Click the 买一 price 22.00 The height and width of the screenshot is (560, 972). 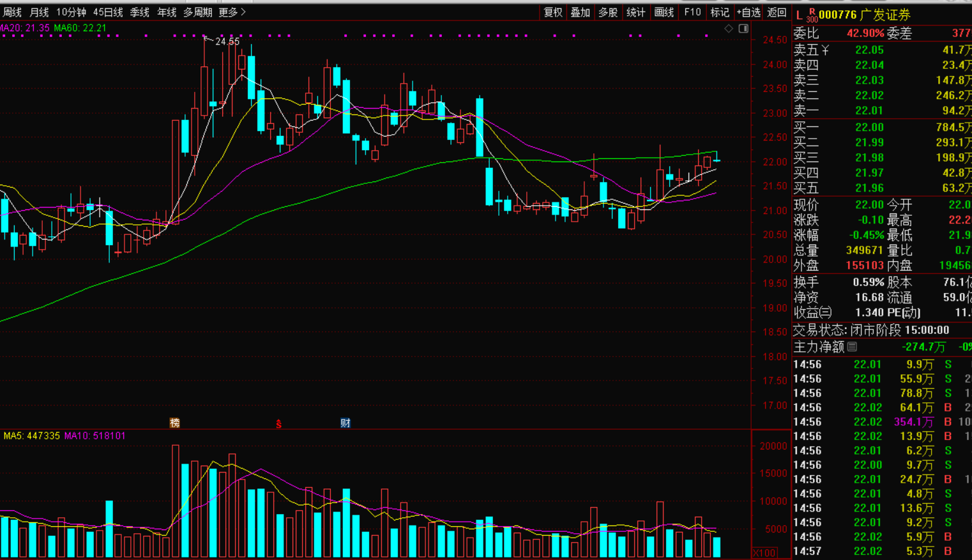(869, 128)
